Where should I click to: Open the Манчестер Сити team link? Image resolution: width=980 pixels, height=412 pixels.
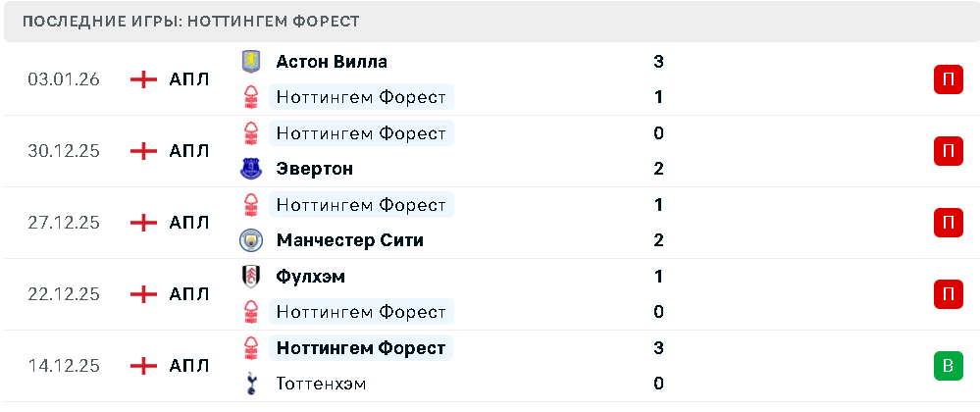coord(349,240)
